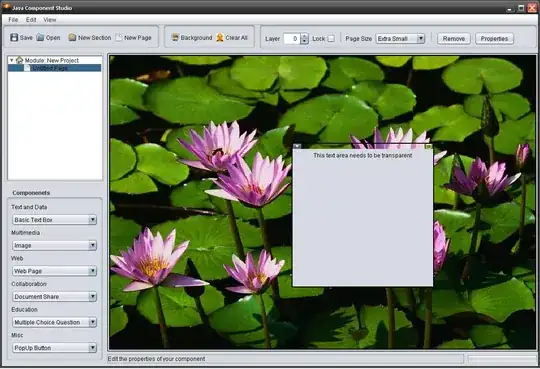Image resolution: width=540 pixels, height=369 pixels.
Task: Open a project with Open icon
Action: (x=40, y=37)
